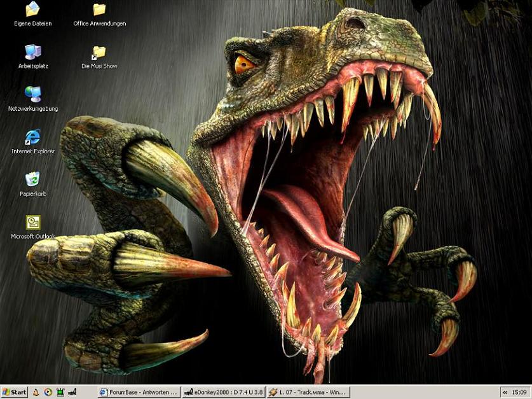
Task: Launch the green robot quick launch icon
Action: tap(60, 392)
